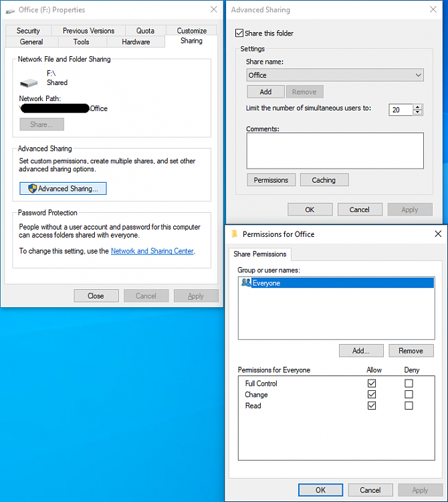Click Apply in Advanced Sharing
448x502 pixels.
[x=410, y=210]
